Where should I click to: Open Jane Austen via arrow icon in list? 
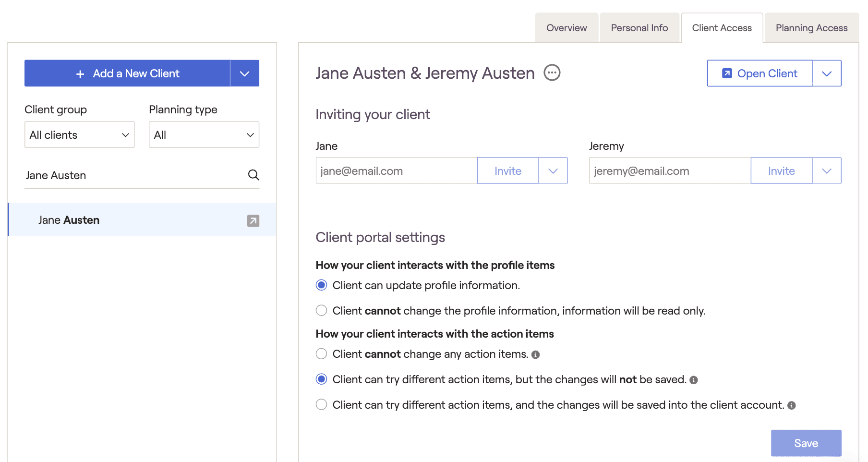coord(253,220)
